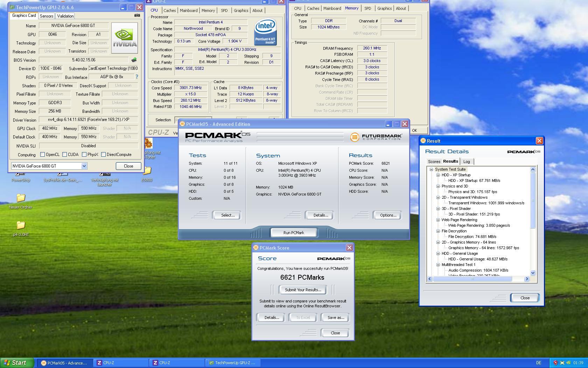Click the DE language indicator
This screenshot has height=368, width=588.
point(538,363)
